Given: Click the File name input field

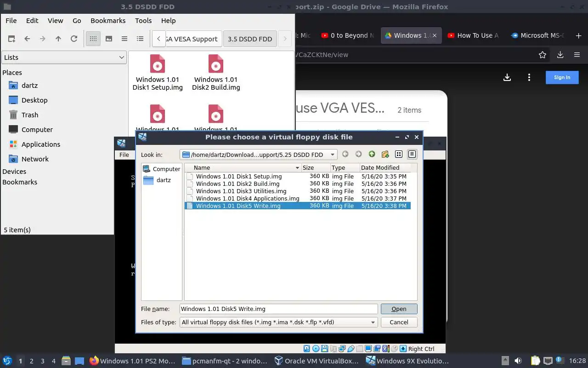Looking at the screenshot, I should [x=278, y=309].
